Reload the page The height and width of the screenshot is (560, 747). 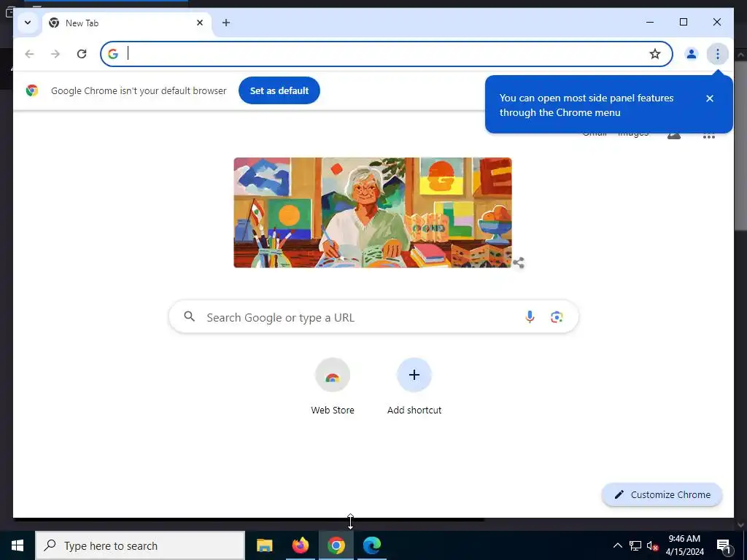(x=82, y=54)
